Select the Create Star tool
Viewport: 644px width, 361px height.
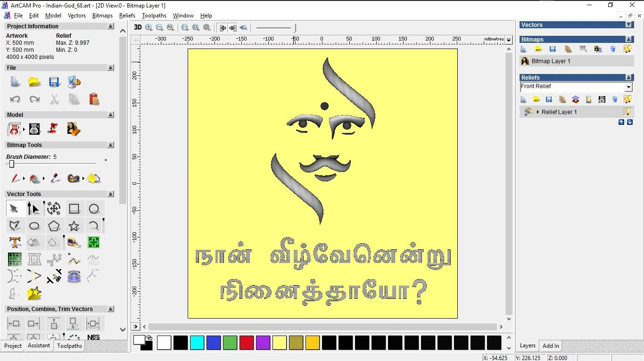pos(74,226)
